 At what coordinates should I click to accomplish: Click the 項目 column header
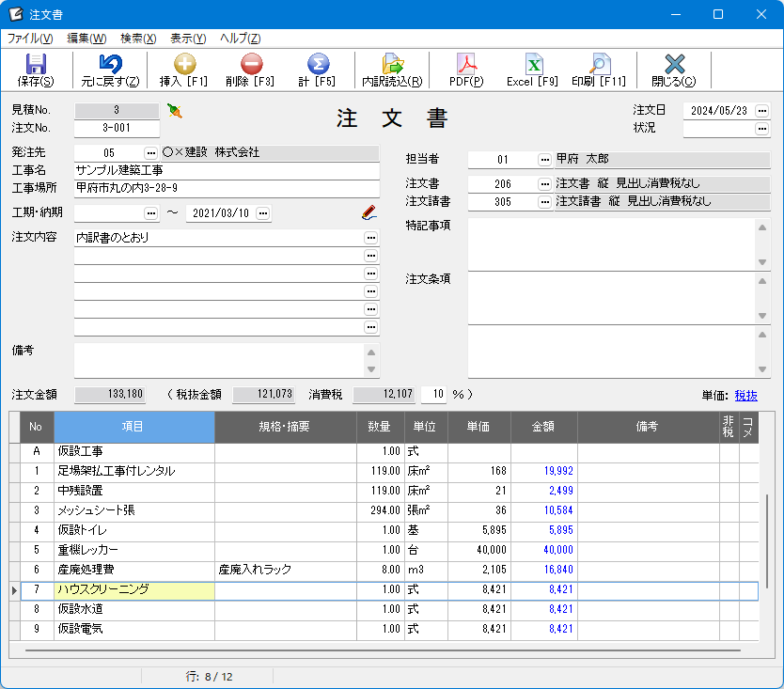pos(134,427)
